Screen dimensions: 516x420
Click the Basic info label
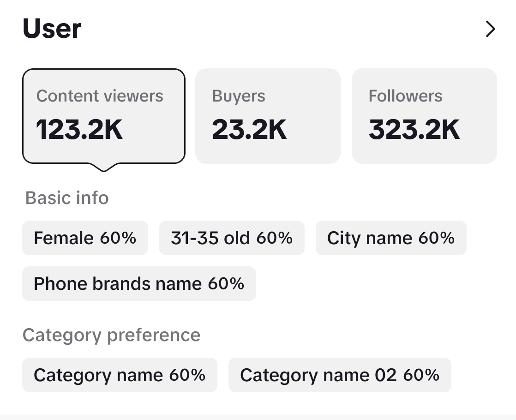(x=67, y=198)
